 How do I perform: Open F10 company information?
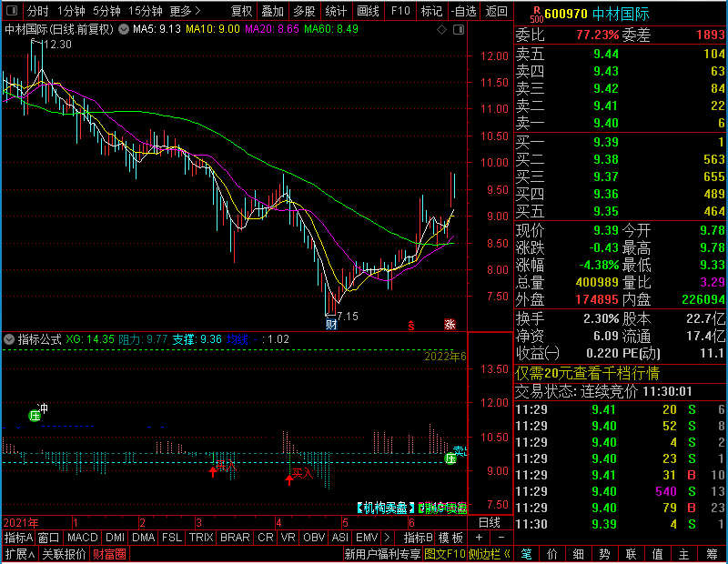click(x=400, y=11)
